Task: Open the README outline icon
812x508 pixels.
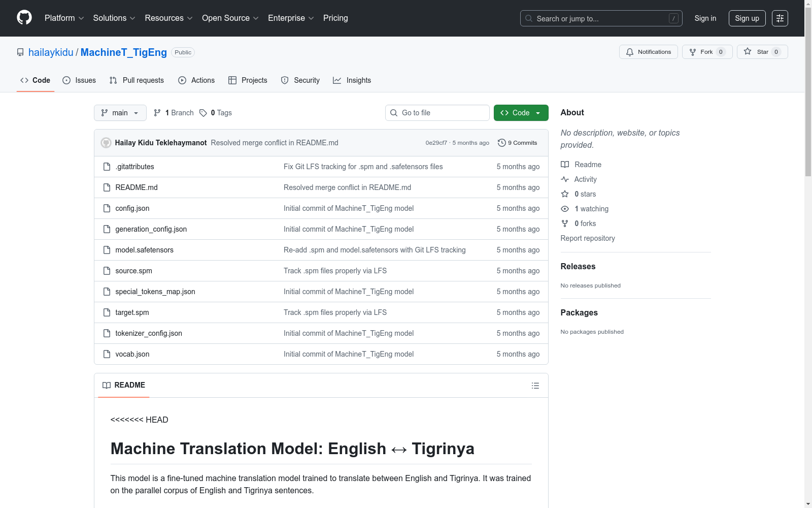Action: (535, 386)
